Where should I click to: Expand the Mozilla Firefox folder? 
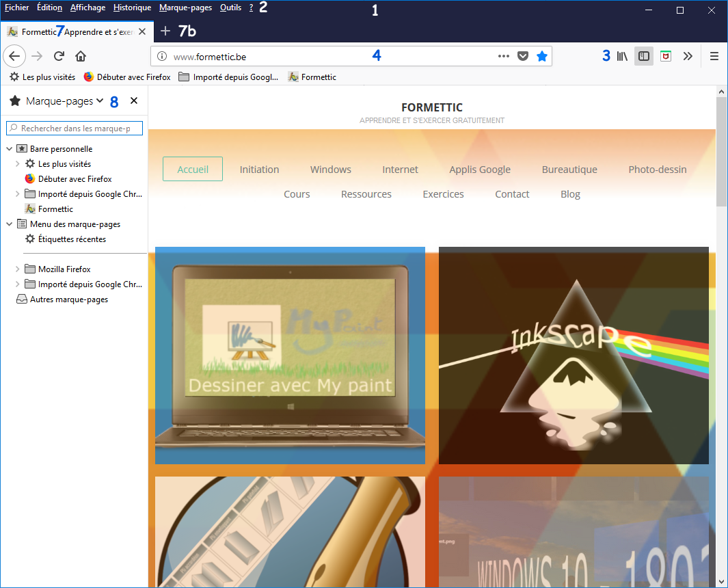(18, 269)
